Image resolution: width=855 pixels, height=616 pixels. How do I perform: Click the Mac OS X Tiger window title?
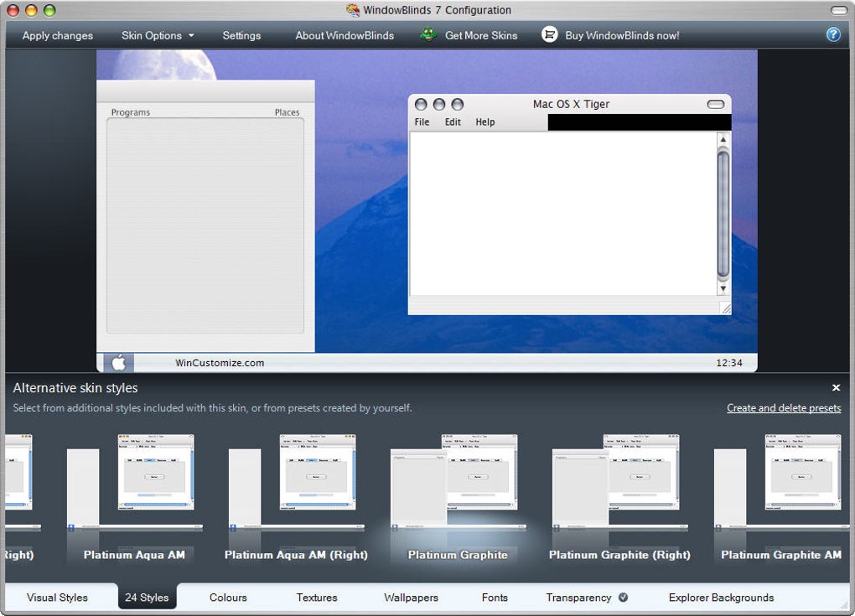[x=571, y=104]
